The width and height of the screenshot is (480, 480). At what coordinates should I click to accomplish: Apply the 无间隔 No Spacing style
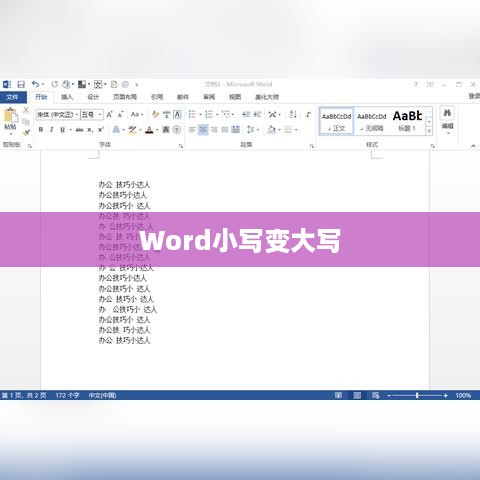372,121
